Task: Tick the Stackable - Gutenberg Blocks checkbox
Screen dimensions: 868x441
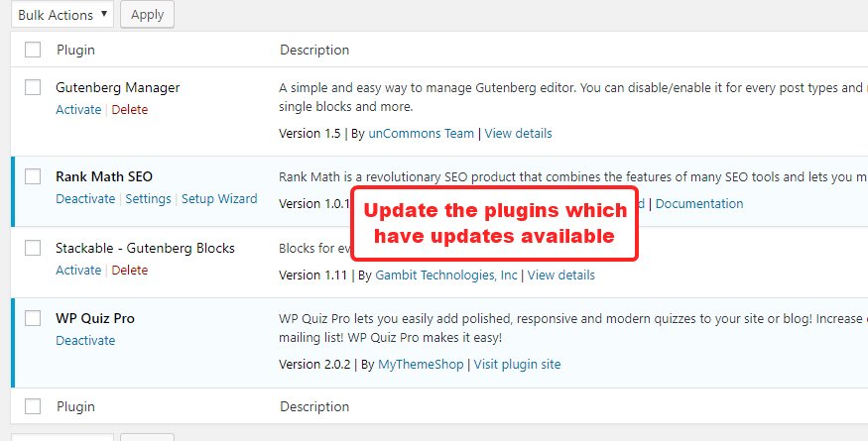Action: [x=33, y=248]
